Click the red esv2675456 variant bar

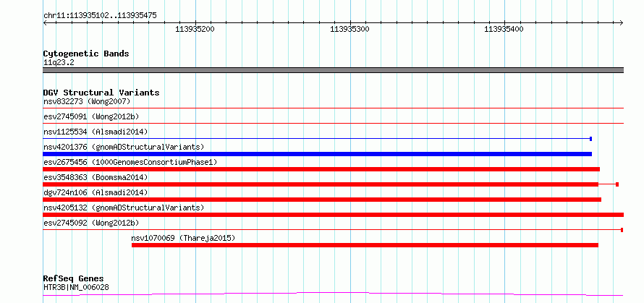coord(321,169)
